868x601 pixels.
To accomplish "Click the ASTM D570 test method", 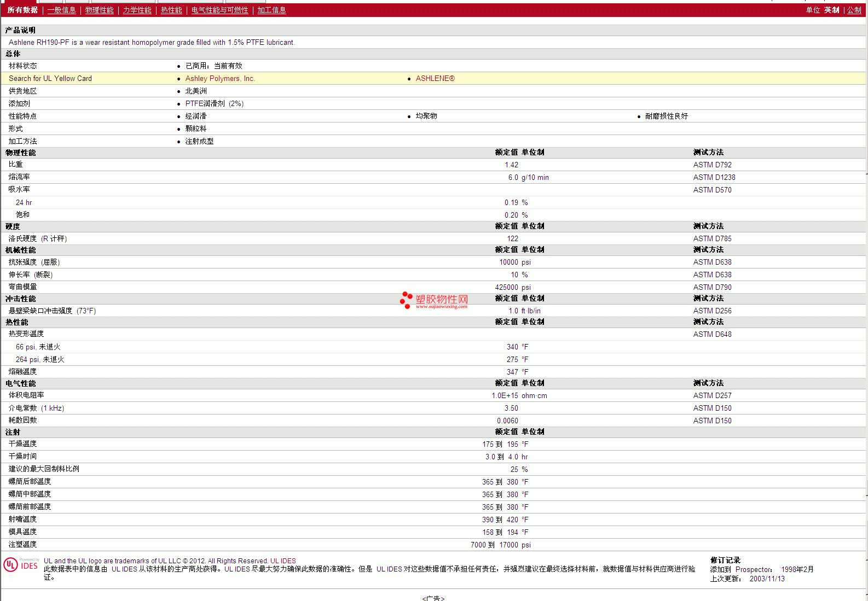I will click(x=713, y=190).
